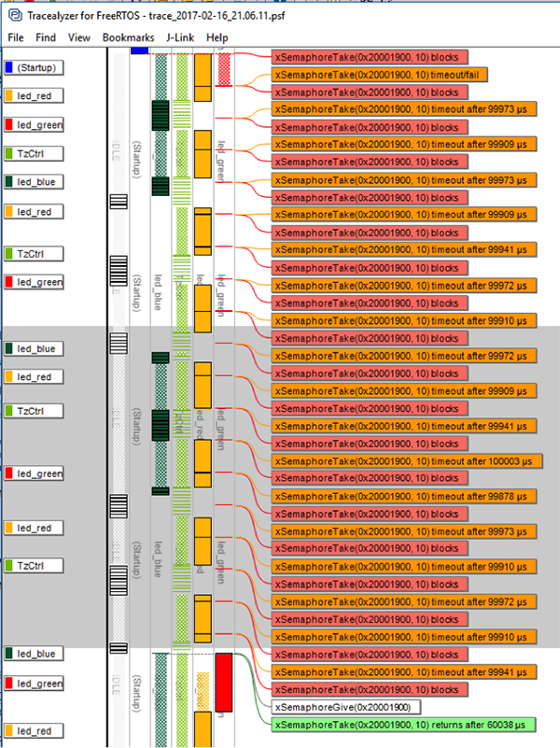The height and width of the screenshot is (748, 560).
Task: Open the File menu
Action: [x=16, y=37]
